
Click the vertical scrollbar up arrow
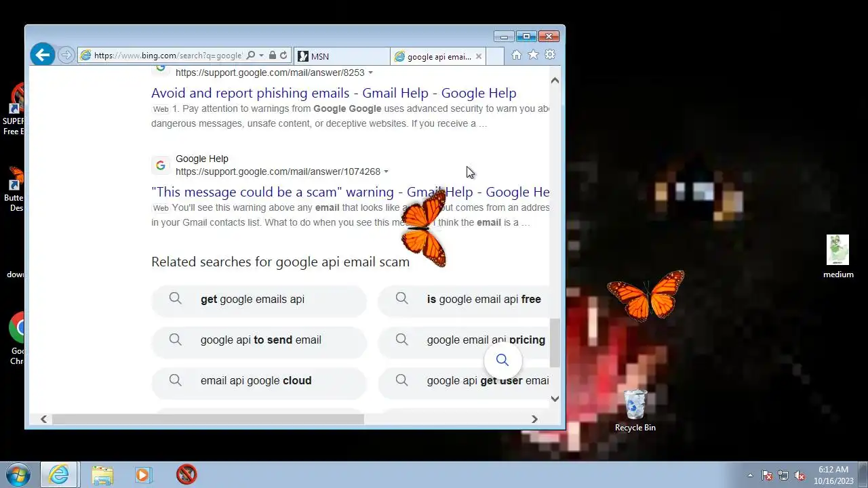pyautogui.click(x=555, y=80)
